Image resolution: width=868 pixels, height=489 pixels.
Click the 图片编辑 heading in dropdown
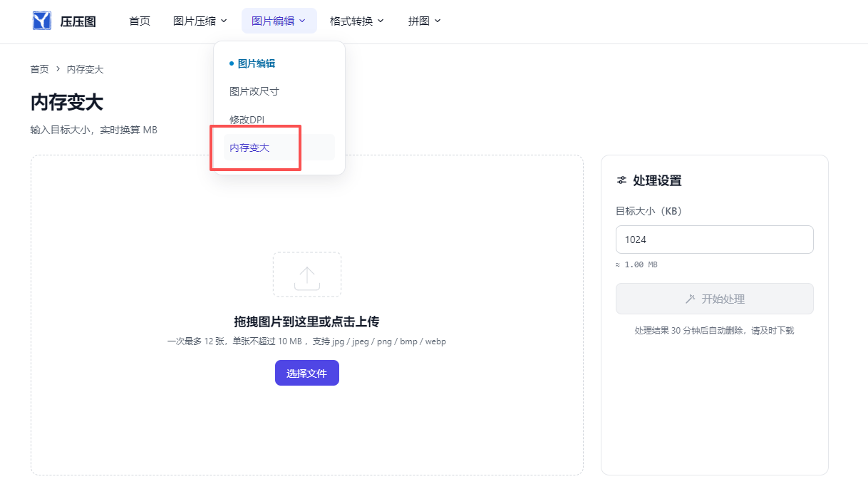tap(256, 63)
